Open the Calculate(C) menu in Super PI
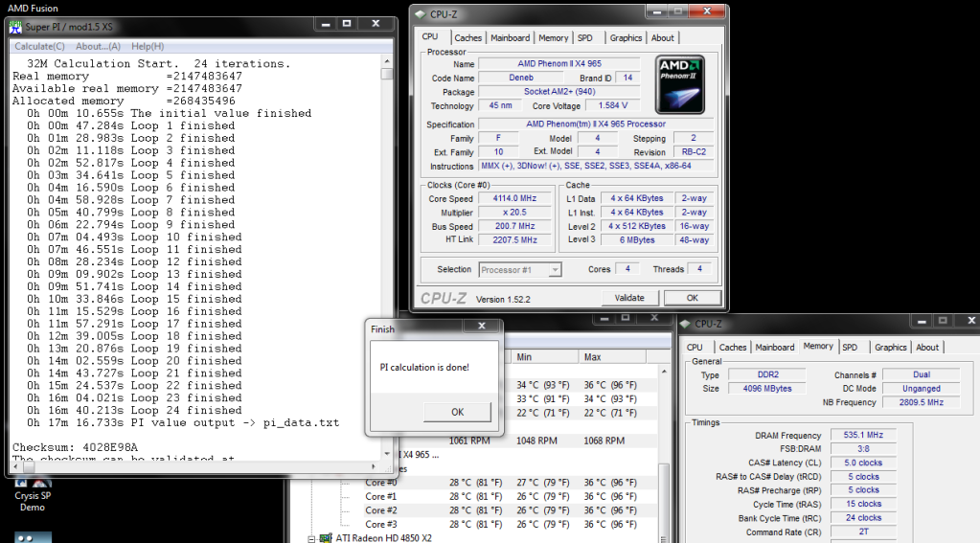980x543 pixels. point(40,46)
